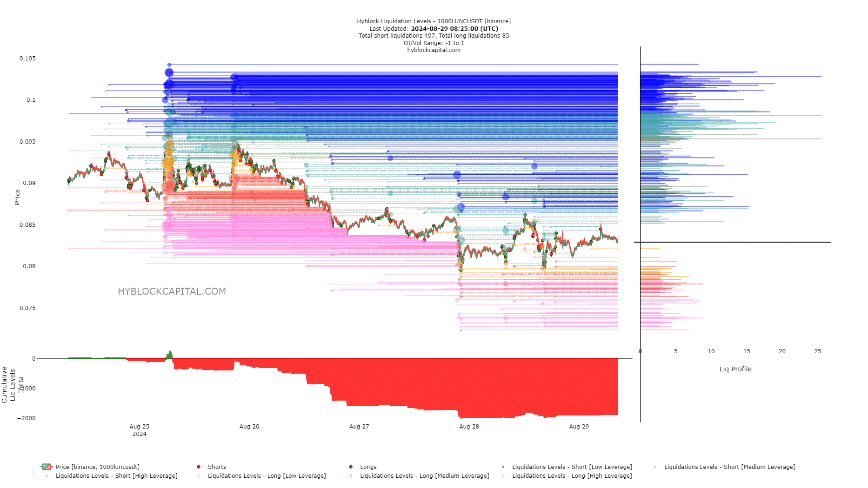Hide Liquidations Levels - Long [Low Leverage] series

[261, 475]
